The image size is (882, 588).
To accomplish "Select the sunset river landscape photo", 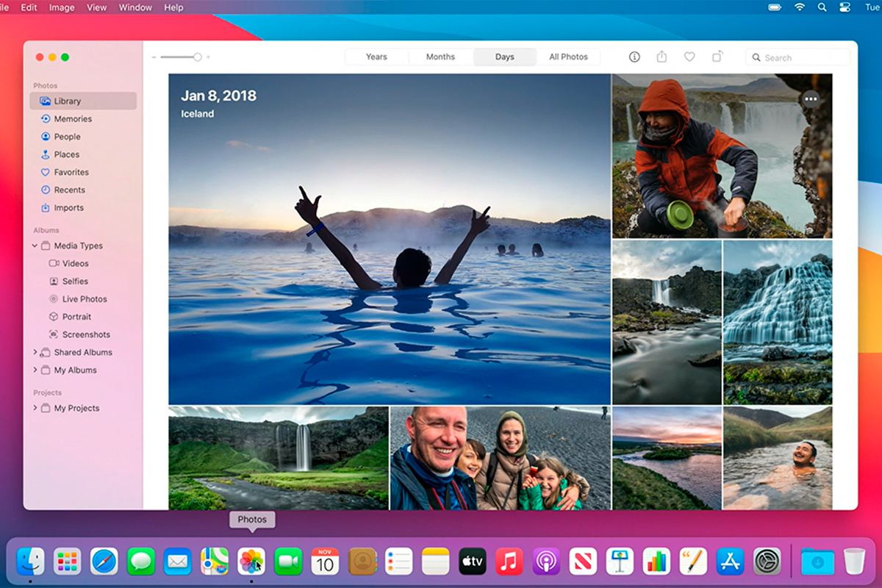I will tap(667, 459).
